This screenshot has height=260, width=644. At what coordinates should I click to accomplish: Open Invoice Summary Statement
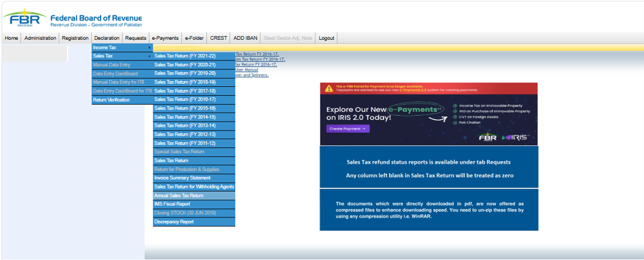[194, 178]
